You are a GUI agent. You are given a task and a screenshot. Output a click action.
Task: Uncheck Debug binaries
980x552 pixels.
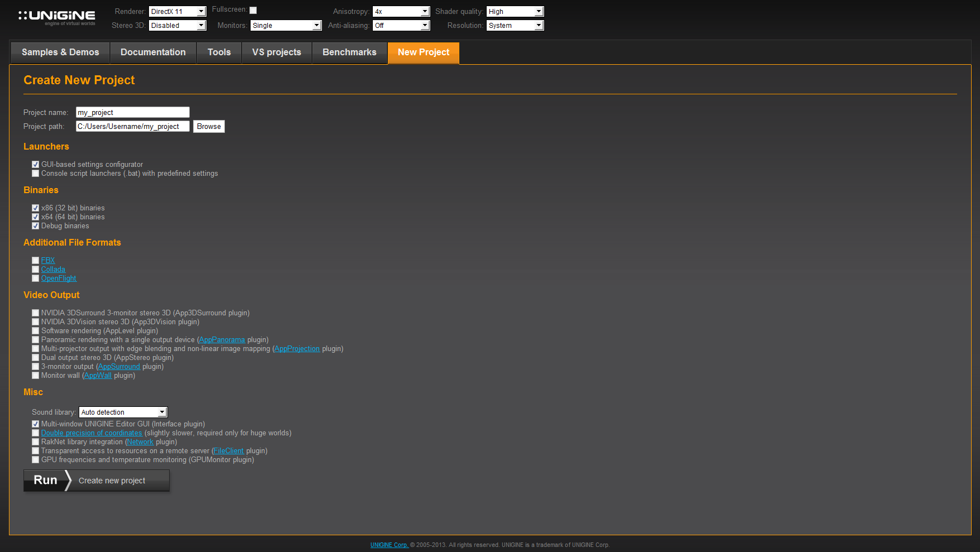(x=36, y=225)
